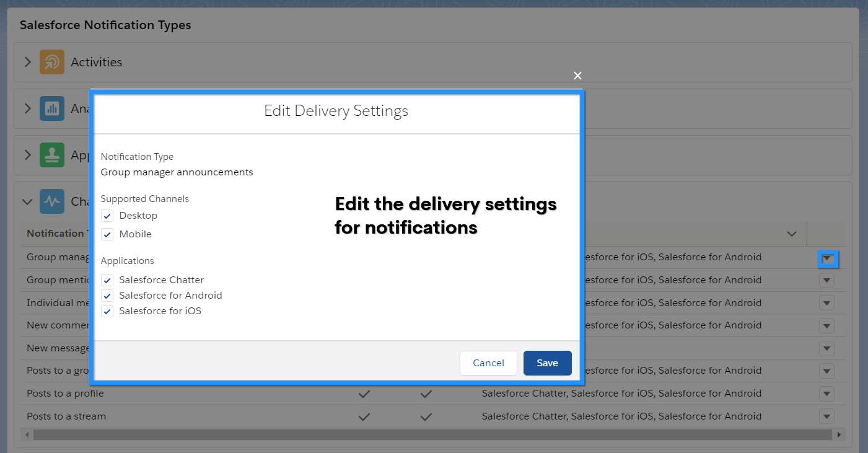This screenshot has height=453, width=868.
Task: Toggle the Salesforce Chatter application checkbox
Action: [108, 280]
